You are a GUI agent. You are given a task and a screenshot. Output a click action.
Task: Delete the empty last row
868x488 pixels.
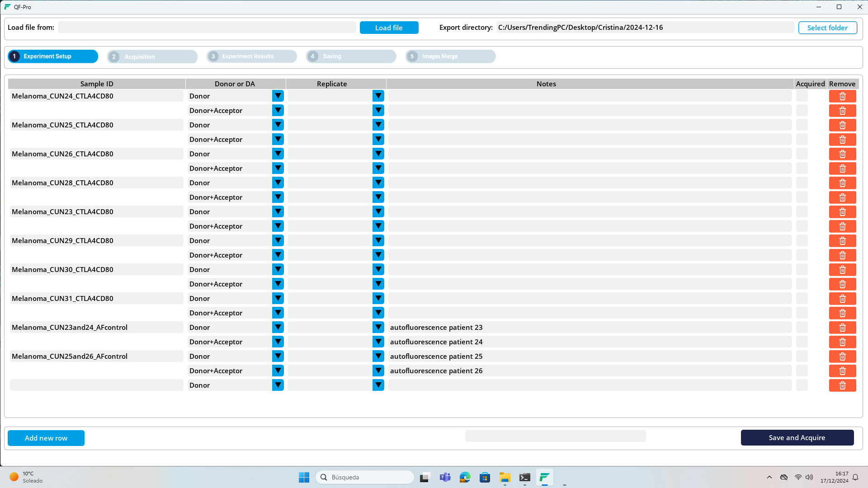click(842, 385)
